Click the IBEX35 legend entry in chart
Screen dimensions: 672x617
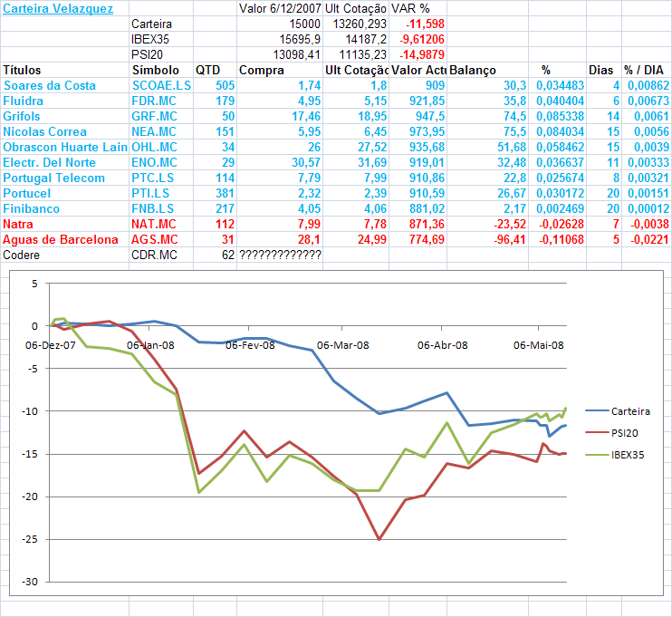(x=615, y=455)
